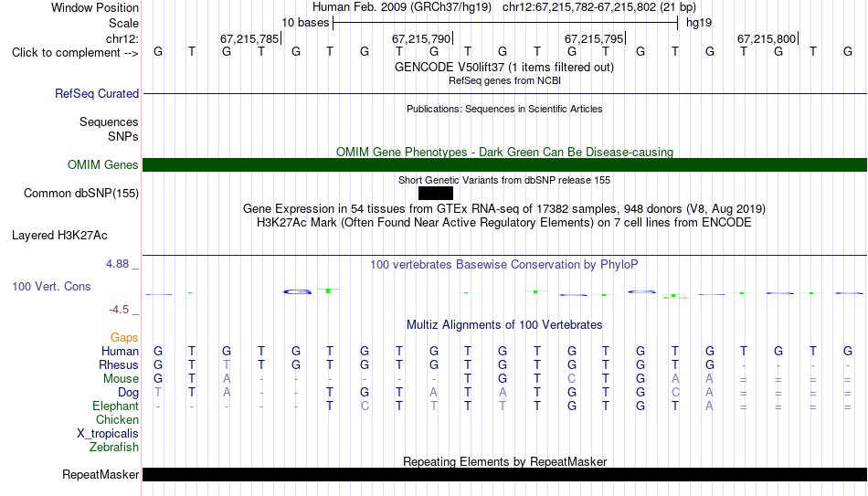Click position label 67,215,790
The width and height of the screenshot is (868, 496).
tap(420, 38)
